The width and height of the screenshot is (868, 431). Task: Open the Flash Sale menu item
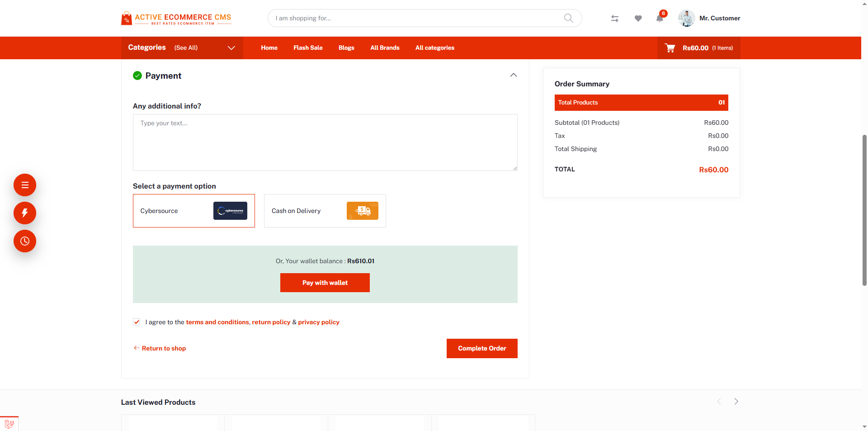[308, 47]
